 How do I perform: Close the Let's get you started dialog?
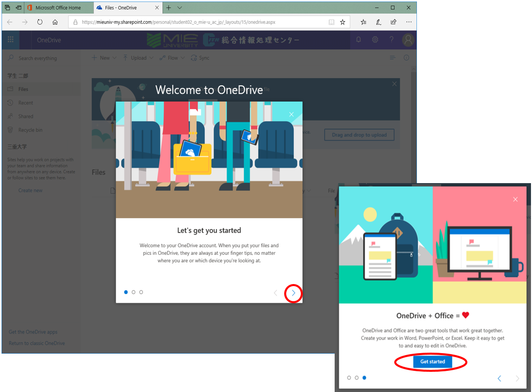coord(291,115)
